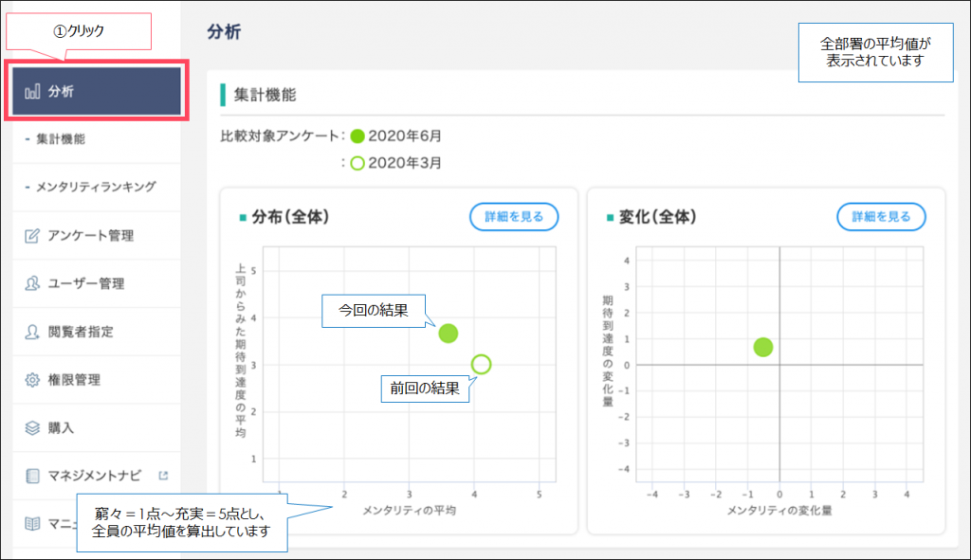Open メンタリティランキング submenu entry
971x560 pixels.
(96, 187)
